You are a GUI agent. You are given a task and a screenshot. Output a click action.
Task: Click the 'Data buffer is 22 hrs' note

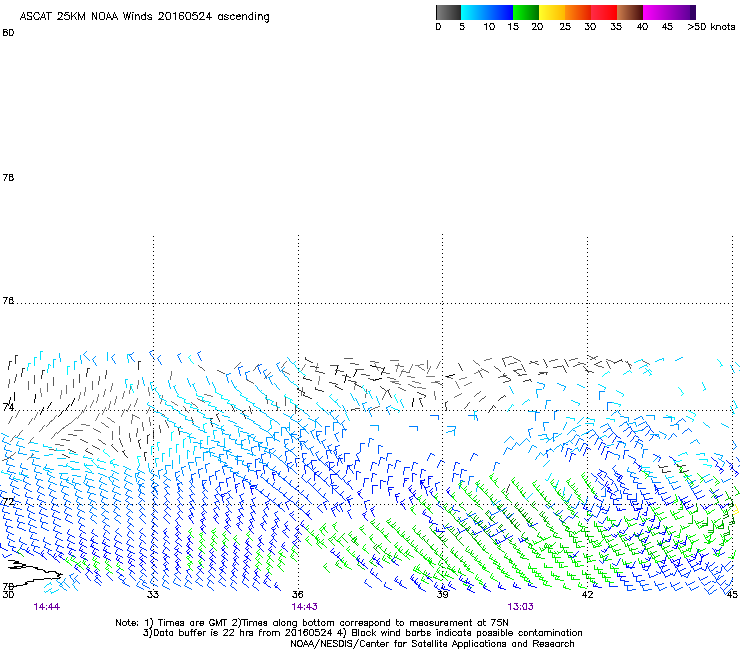(x=362, y=633)
